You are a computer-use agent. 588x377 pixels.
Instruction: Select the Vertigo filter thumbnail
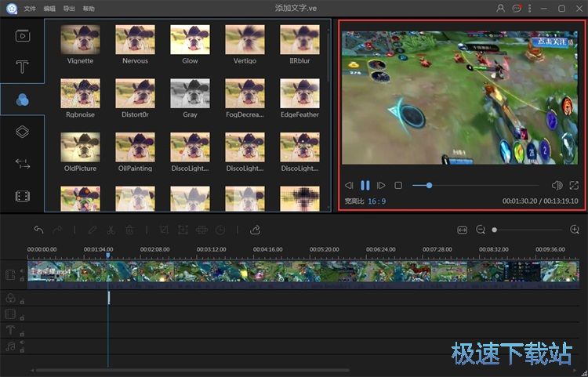[245, 39]
